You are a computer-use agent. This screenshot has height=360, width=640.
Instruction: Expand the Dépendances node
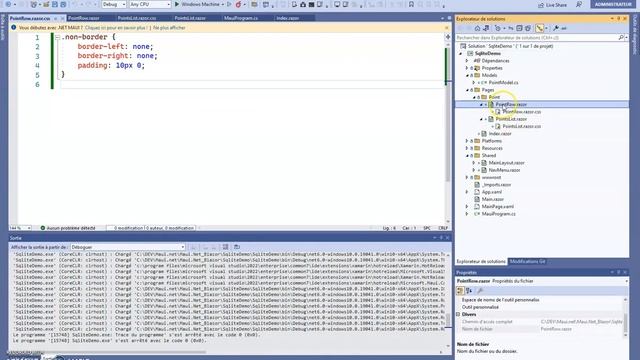pos(467,61)
